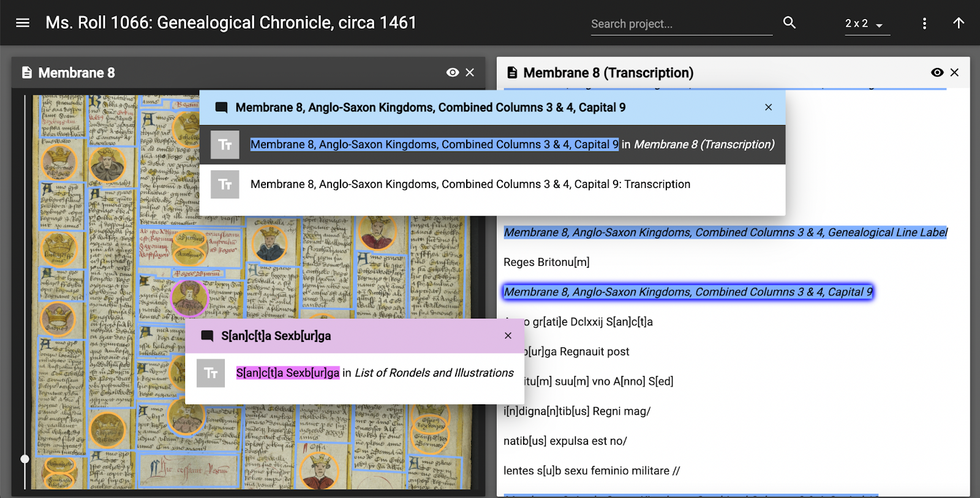The image size is (980, 498).
Task: Close the Membrane 8 (Transcription) panel
Action: [x=954, y=72]
